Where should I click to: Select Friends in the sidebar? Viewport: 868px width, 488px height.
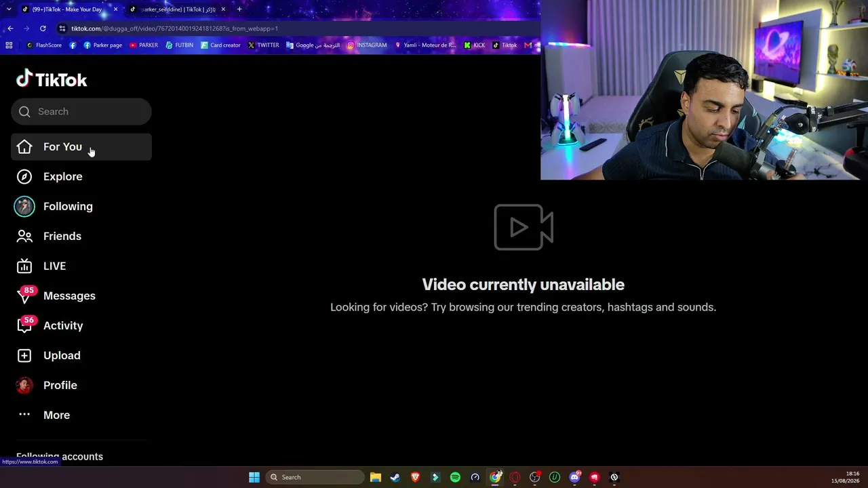coord(81,237)
